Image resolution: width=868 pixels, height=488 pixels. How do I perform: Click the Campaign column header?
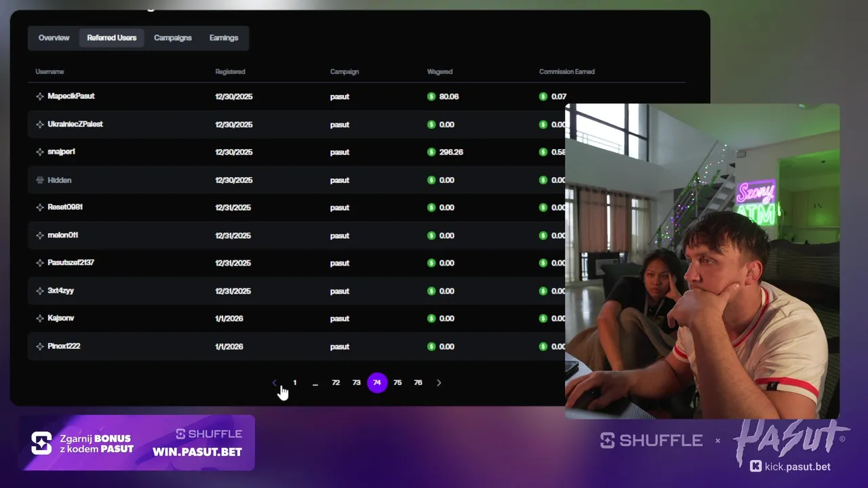pos(344,72)
